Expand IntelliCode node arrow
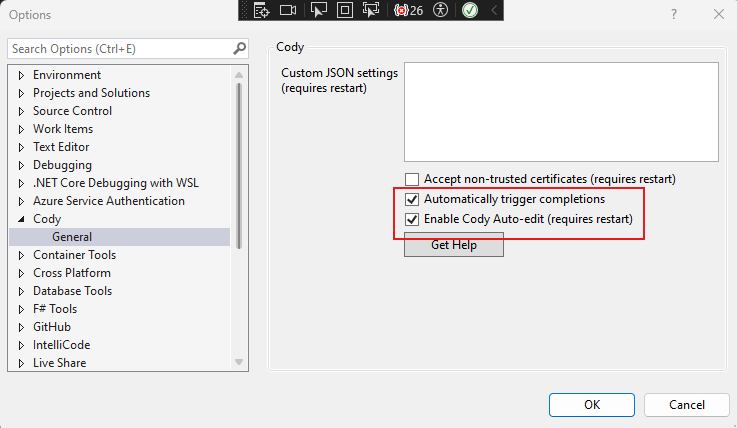Screen dimensions: 737x428 [21, 345]
